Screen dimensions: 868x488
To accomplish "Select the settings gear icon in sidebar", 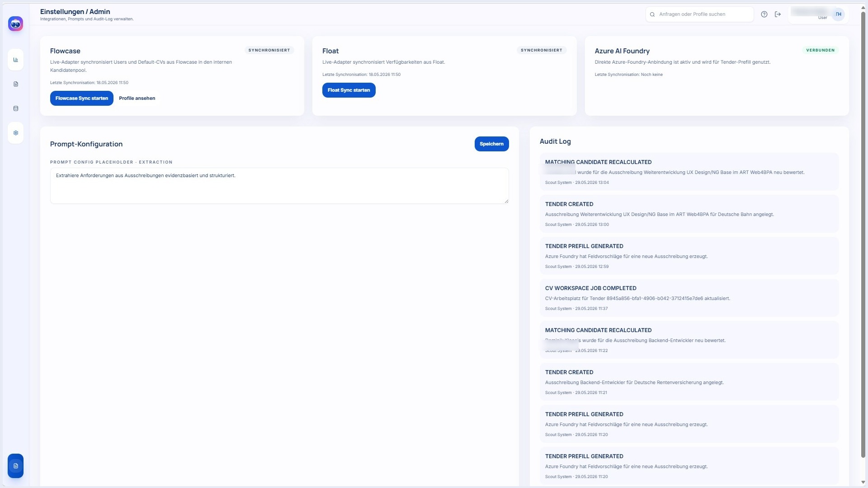I will (x=15, y=133).
